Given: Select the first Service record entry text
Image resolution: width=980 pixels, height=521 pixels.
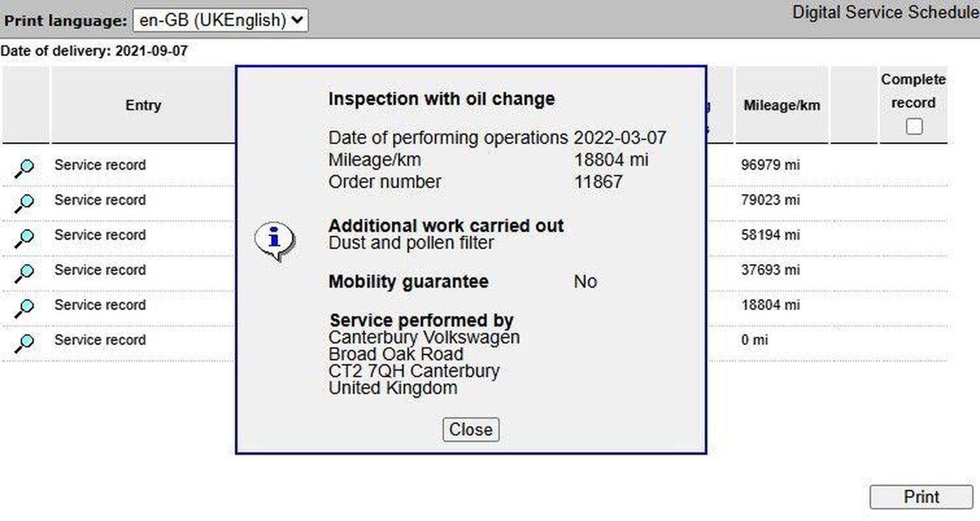Looking at the screenshot, I should tap(100, 165).
